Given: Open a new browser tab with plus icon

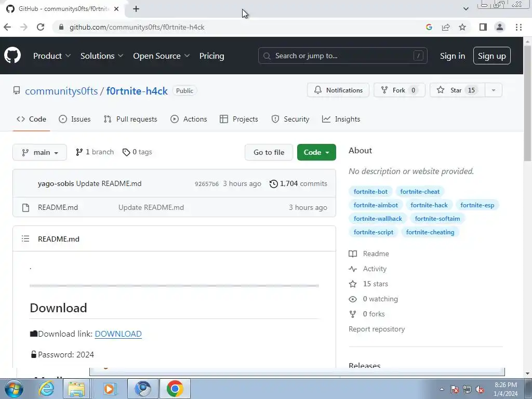Looking at the screenshot, I should pos(136,9).
